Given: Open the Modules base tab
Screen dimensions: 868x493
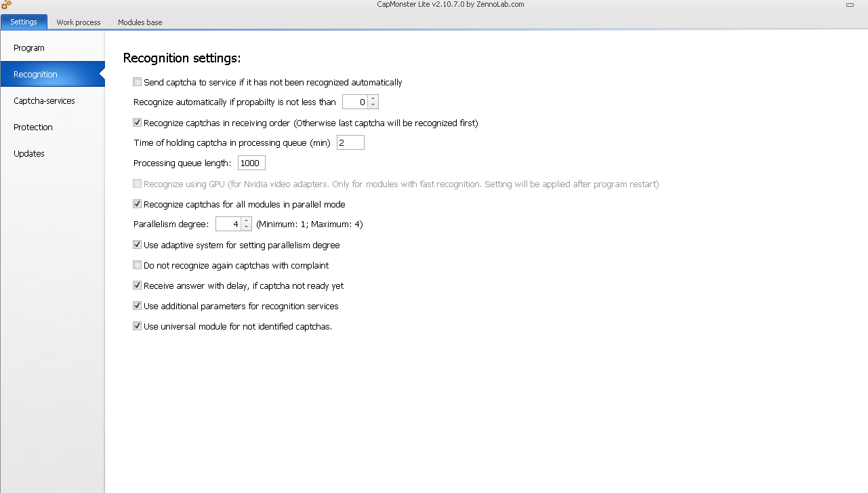Looking at the screenshot, I should (140, 22).
